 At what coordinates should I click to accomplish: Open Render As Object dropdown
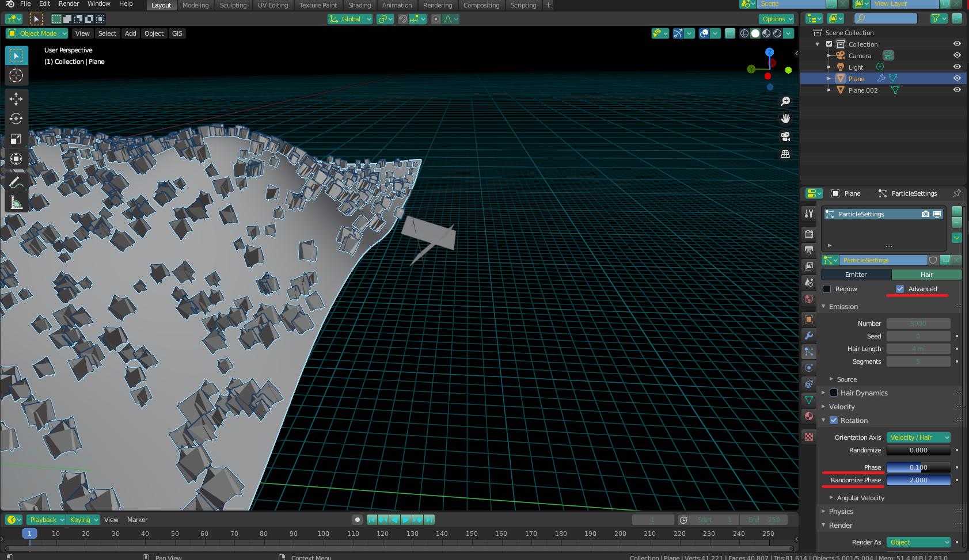(918, 542)
